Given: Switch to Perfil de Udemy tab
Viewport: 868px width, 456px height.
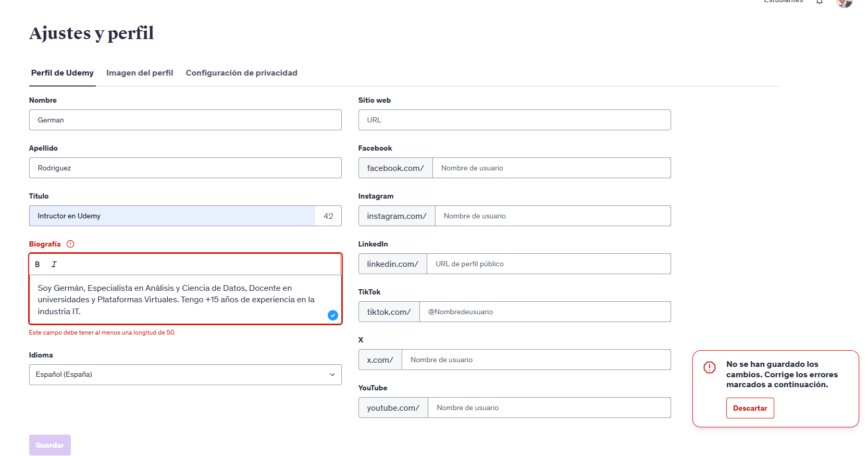Looking at the screenshot, I should pos(63,73).
